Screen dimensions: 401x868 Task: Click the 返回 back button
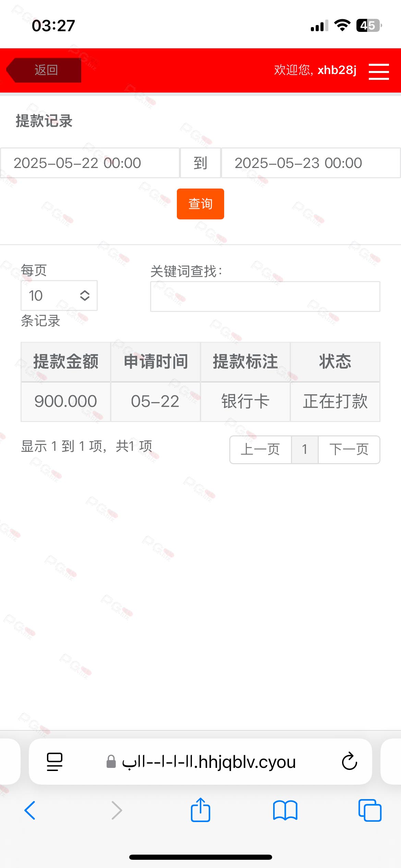click(x=44, y=70)
